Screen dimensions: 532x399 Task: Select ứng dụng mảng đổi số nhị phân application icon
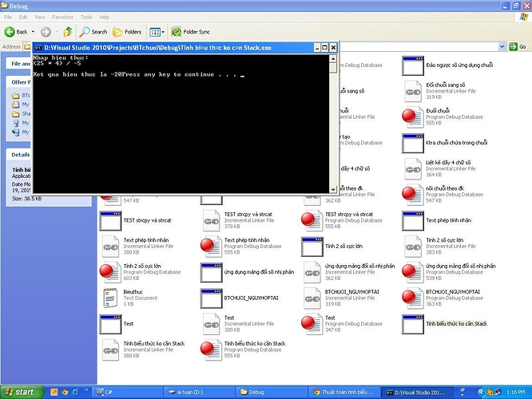pyautogui.click(x=211, y=272)
